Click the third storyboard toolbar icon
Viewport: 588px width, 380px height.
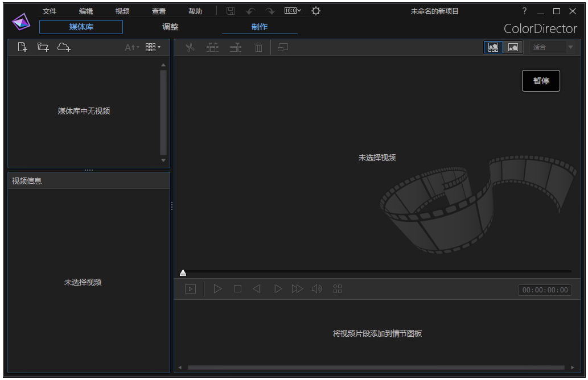pos(236,48)
